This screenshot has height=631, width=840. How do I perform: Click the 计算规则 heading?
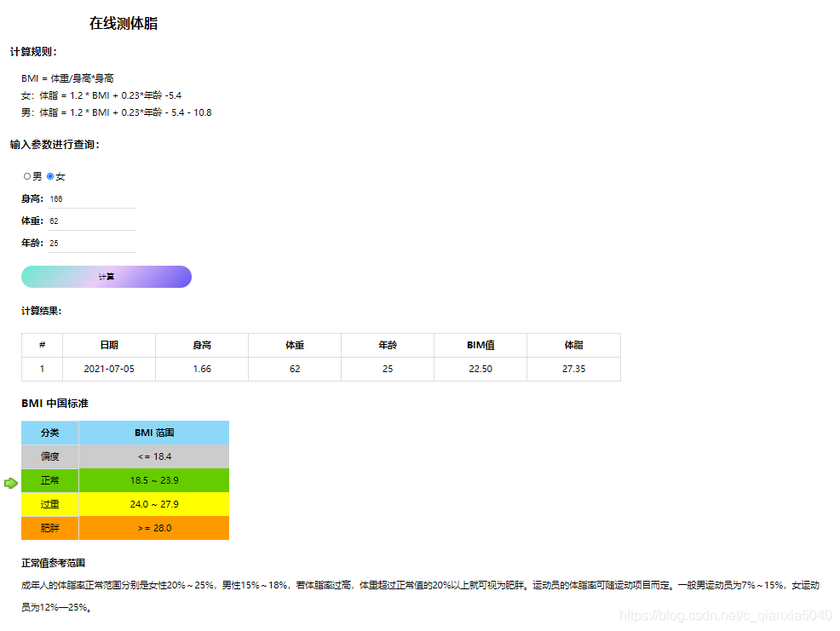(33, 51)
